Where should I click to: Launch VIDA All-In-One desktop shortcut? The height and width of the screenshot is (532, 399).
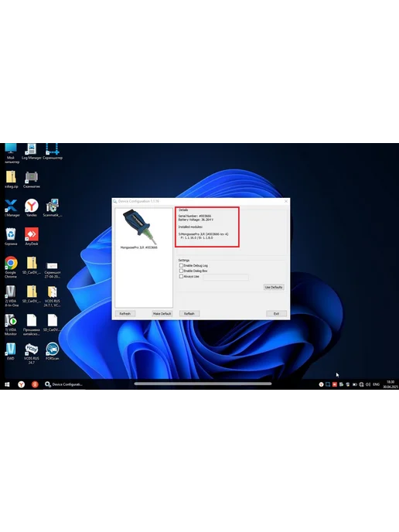(11, 296)
